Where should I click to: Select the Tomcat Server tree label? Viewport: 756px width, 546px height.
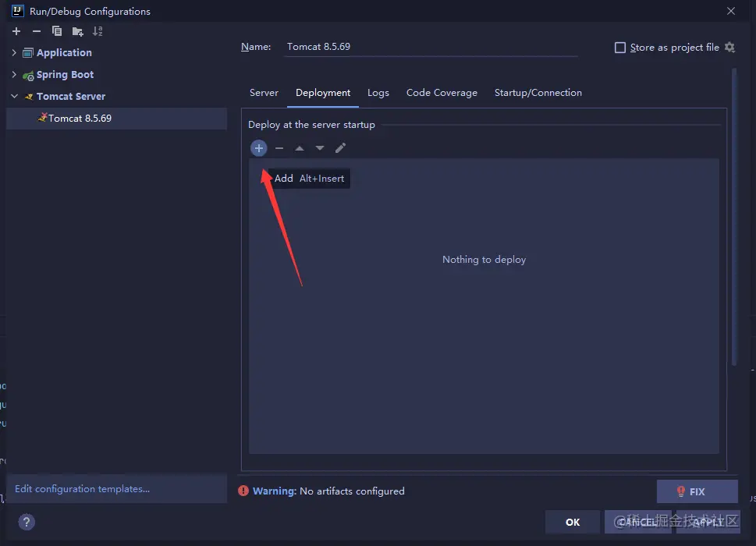[x=71, y=97]
